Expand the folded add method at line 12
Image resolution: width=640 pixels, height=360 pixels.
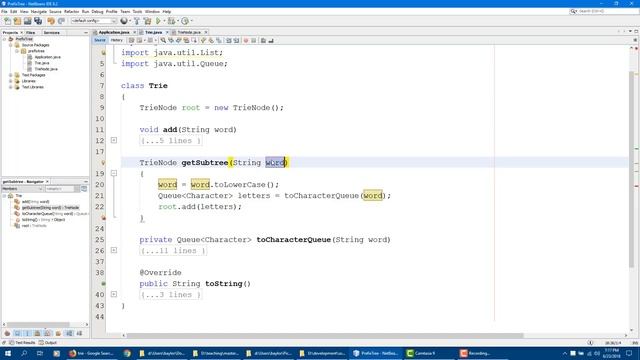pyautogui.click(x=114, y=140)
